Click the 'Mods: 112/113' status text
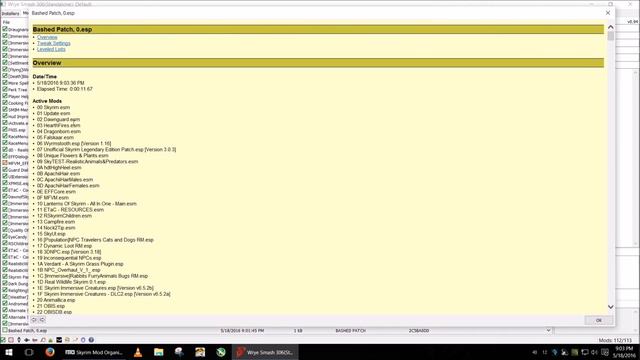The height and width of the screenshot is (360, 640). click(615, 340)
